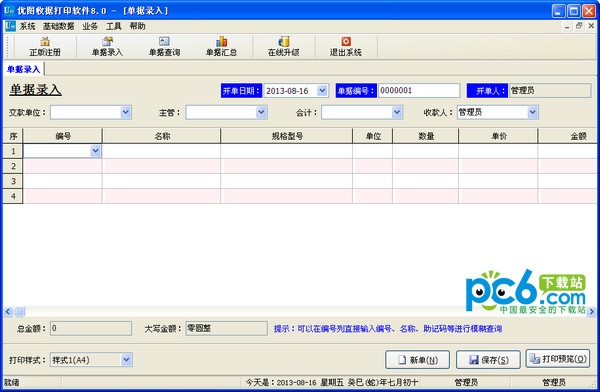This screenshot has height=392, width=600.
Task: Click the blue 提示 hint text
Action: pyautogui.click(x=388, y=328)
